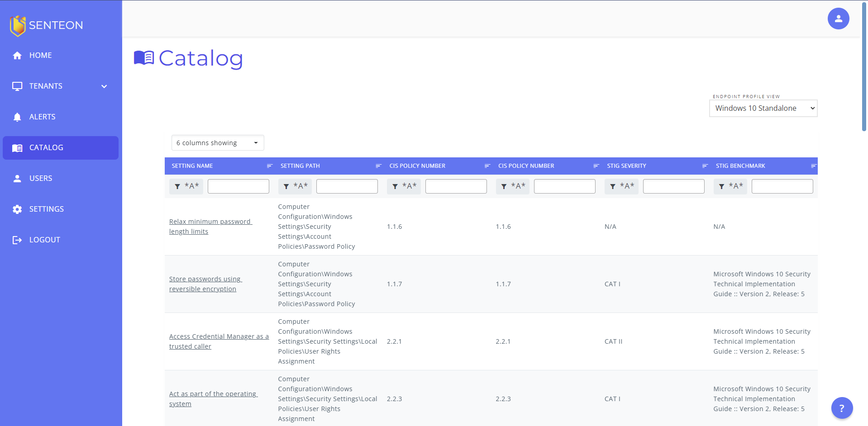Click the STIG Severity column menu icon
The height and width of the screenshot is (426, 868).
point(705,166)
